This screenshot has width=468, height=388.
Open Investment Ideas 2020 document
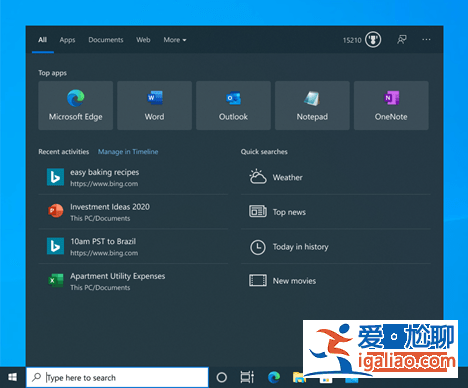point(133,212)
